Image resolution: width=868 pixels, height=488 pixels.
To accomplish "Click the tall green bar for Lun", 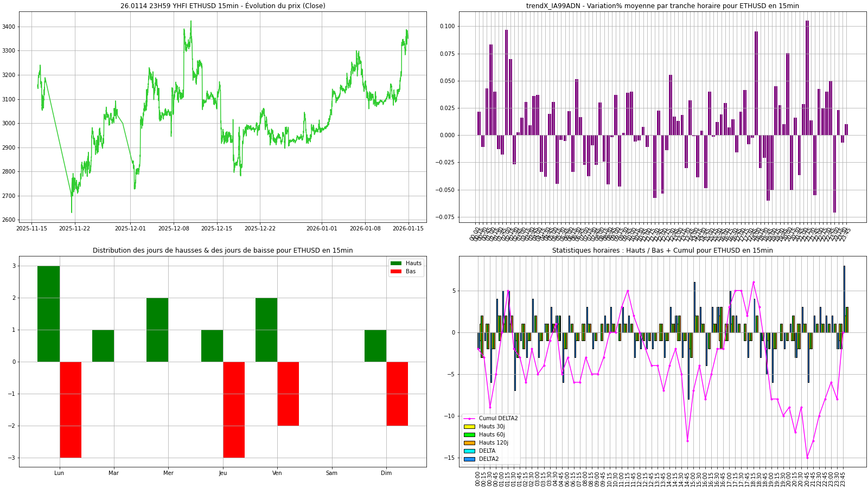I will coord(48,313).
